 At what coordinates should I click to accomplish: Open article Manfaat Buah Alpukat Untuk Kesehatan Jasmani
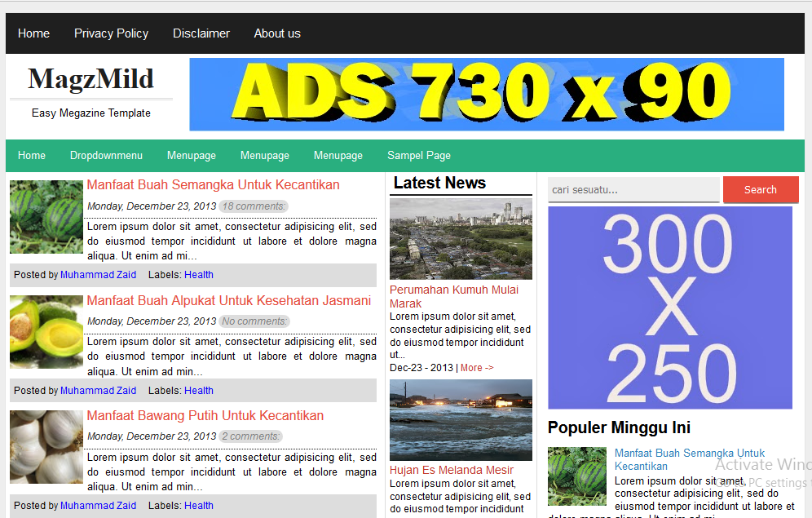tap(229, 301)
